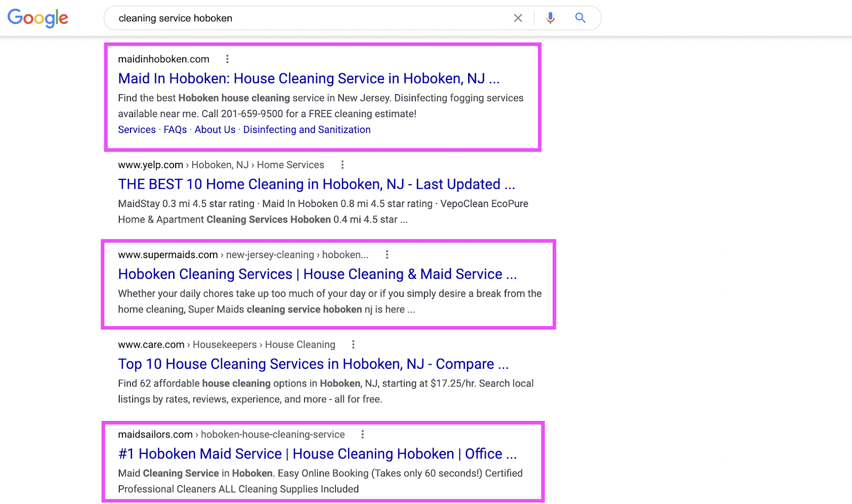The image size is (852, 504).
Task: Open options menu for the maidsailors.com result
Action: point(363,435)
